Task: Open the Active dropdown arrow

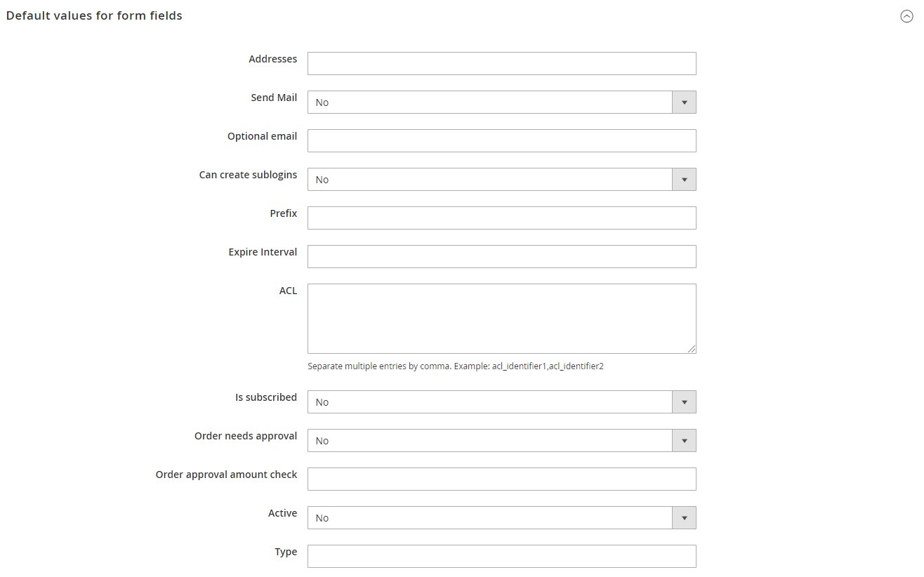Action: tap(684, 518)
